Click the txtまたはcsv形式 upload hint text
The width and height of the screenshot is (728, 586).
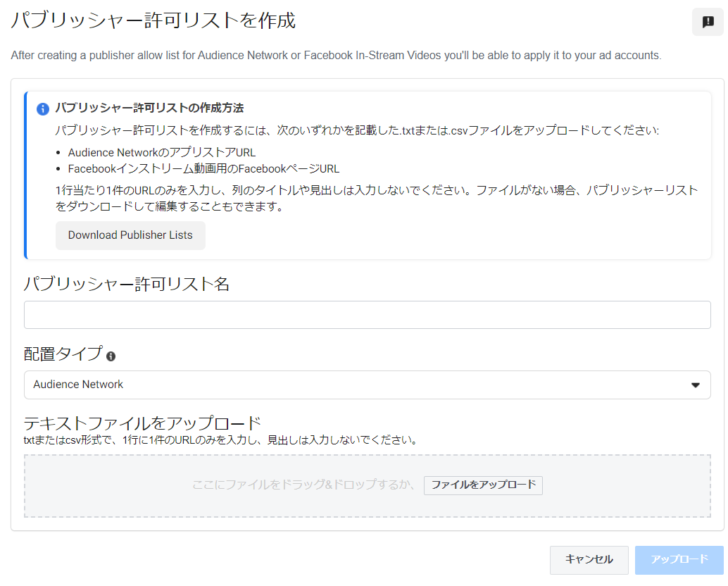tap(220, 441)
